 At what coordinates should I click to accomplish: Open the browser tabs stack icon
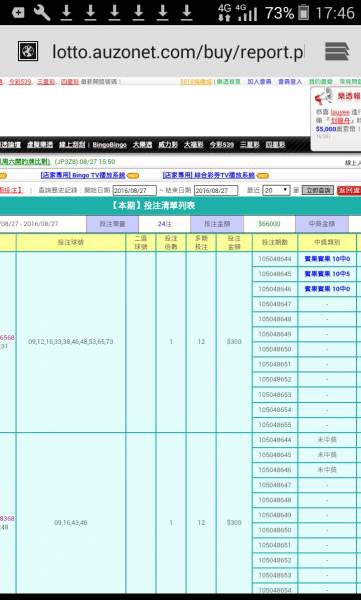click(x=336, y=51)
